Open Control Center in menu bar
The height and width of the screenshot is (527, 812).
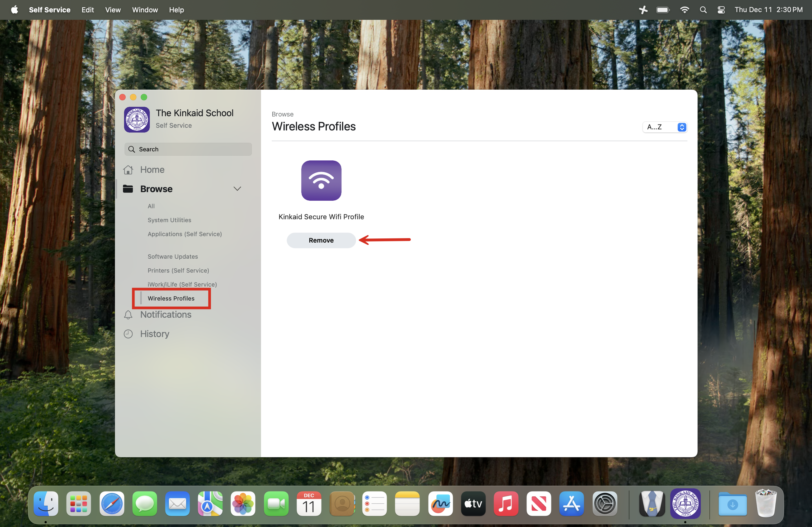(x=721, y=10)
